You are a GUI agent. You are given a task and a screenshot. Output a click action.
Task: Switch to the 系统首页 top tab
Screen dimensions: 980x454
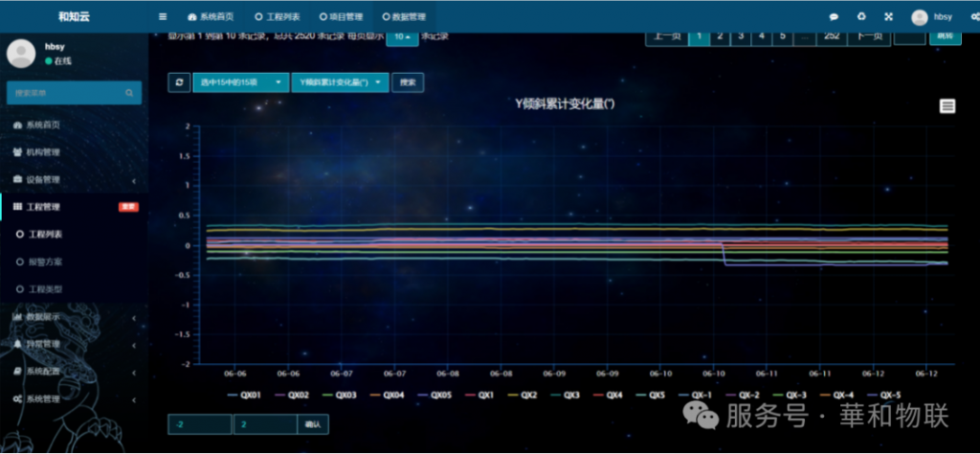pyautogui.click(x=211, y=17)
